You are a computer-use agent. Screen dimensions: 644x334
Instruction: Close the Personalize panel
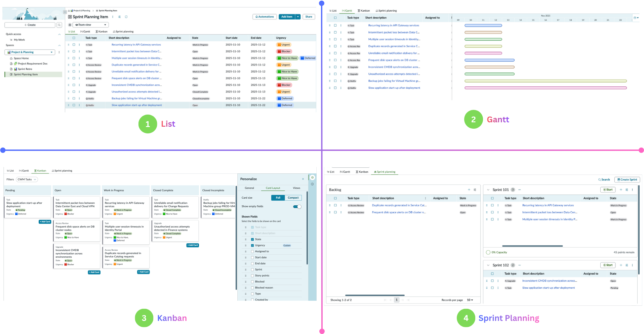(303, 179)
